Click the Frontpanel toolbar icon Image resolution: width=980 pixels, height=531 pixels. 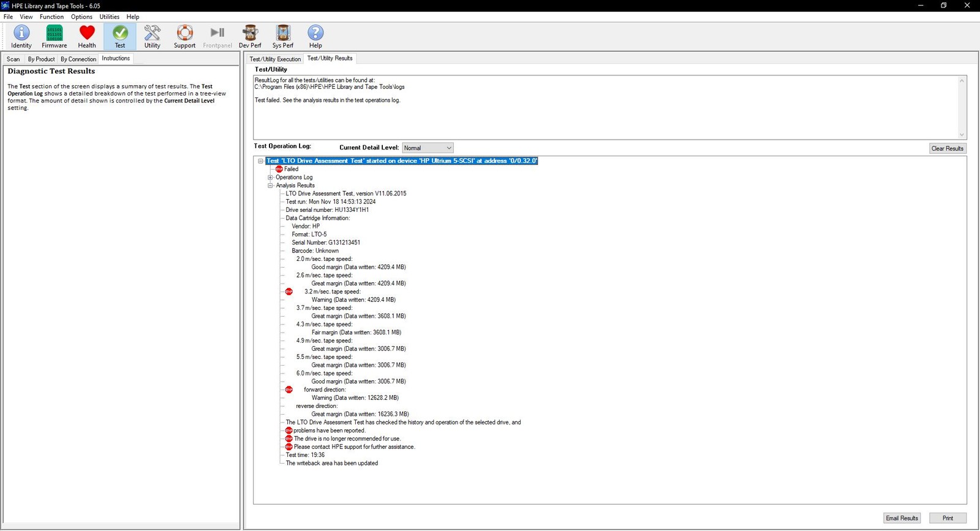click(x=217, y=36)
